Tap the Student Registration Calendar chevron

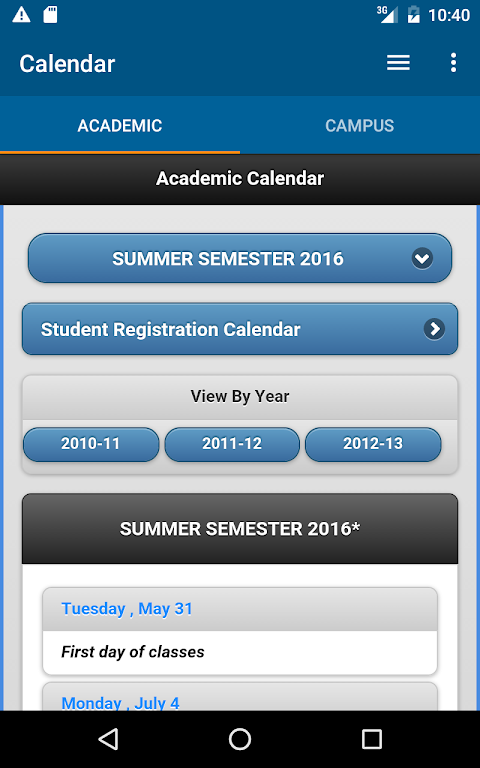tap(434, 329)
